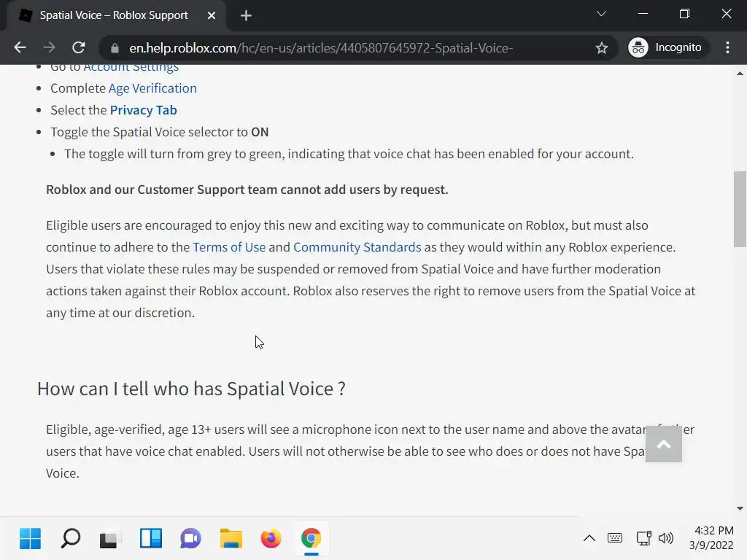Open the Chrome three-dot menu

point(727,47)
